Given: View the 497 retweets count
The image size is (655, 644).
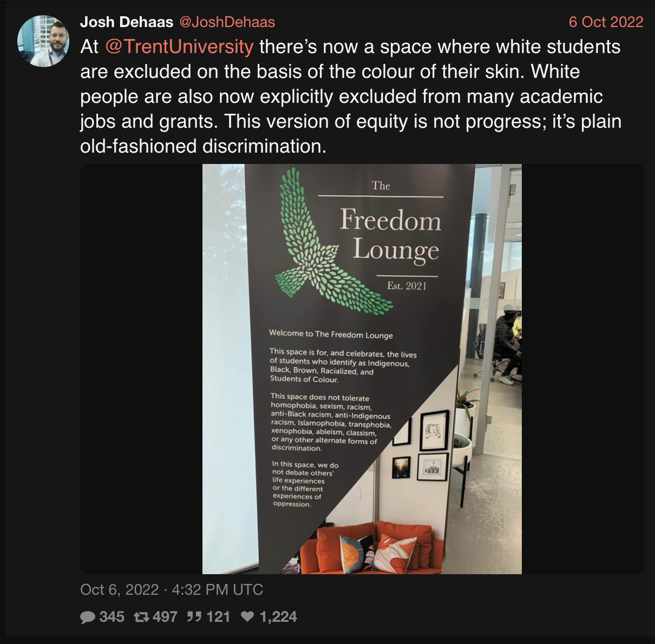Looking at the screenshot, I should [x=165, y=617].
